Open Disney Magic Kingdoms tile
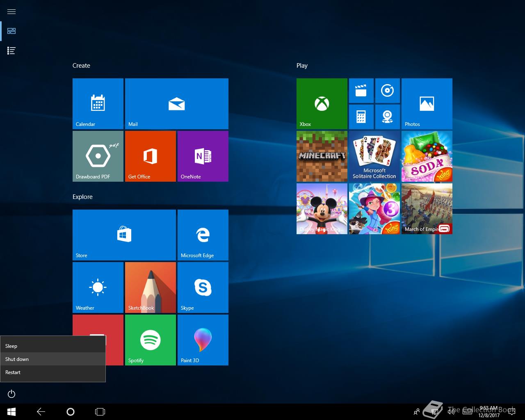 tap(322, 209)
